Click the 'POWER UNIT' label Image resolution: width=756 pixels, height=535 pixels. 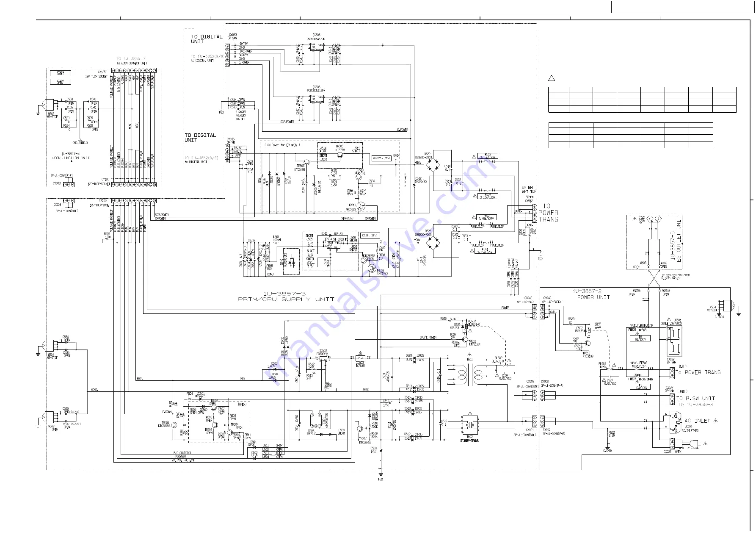593,297
